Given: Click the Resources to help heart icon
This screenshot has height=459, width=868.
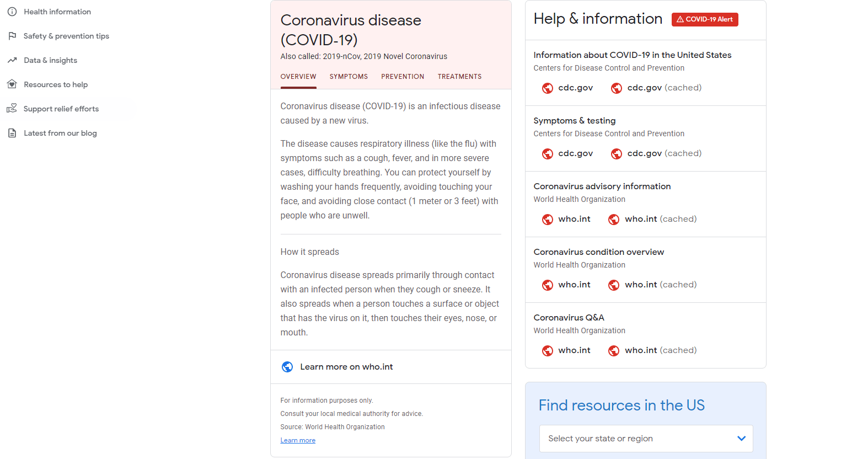Looking at the screenshot, I should click(x=12, y=84).
